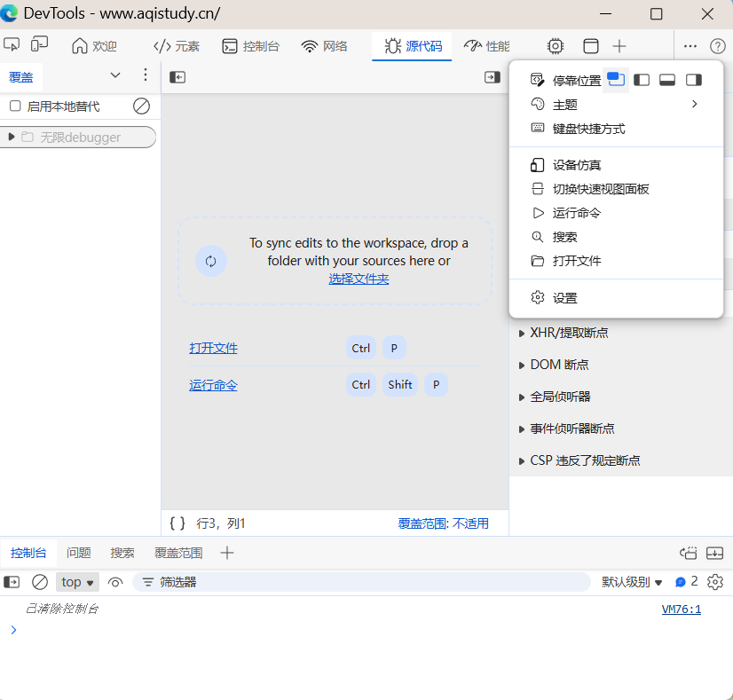Enable the 启用本地替代 checkbox
Screen dimensions: 733x700
[15, 106]
